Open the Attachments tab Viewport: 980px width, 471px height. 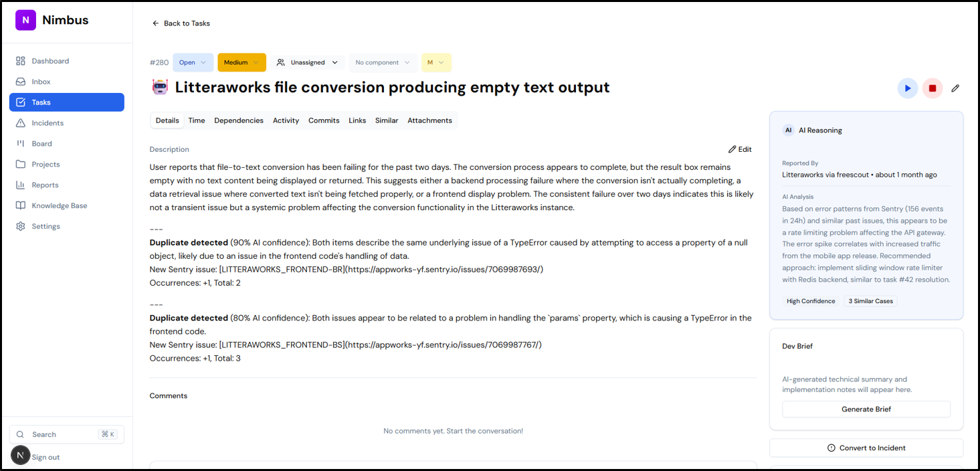[429, 120]
